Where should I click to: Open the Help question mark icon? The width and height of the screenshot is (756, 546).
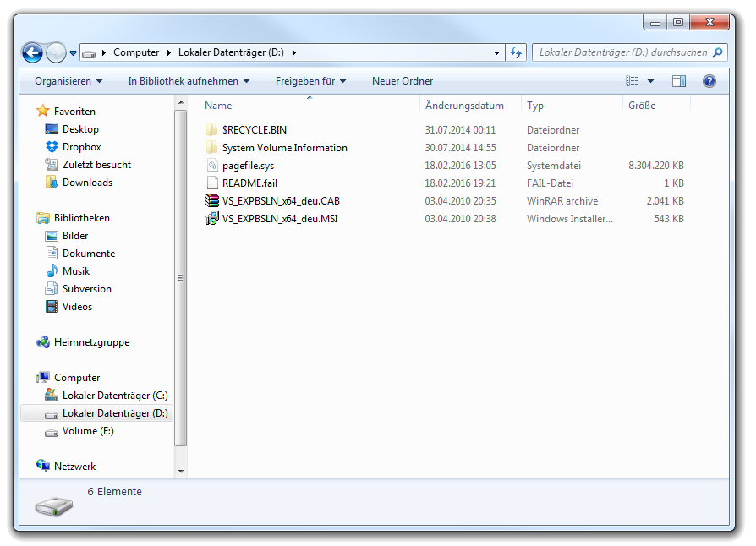[x=709, y=81]
